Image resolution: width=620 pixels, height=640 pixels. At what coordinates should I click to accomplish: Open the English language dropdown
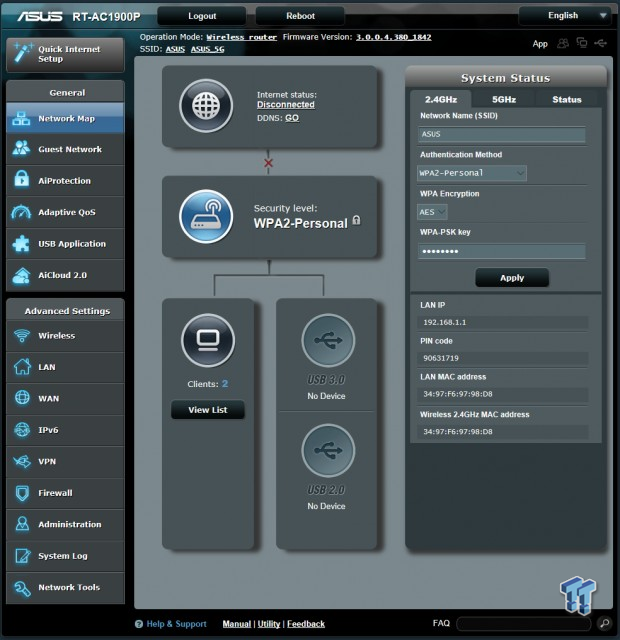pyautogui.click(x=567, y=16)
